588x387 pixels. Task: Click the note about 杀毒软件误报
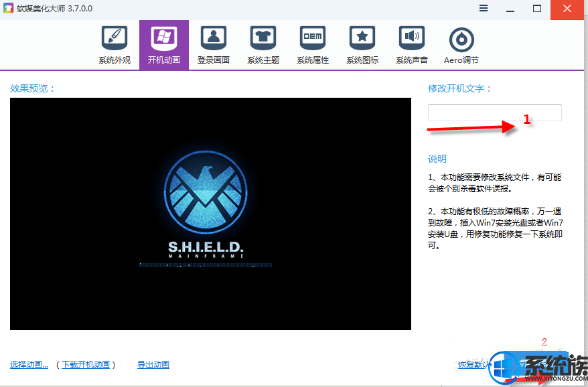coord(495,183)
